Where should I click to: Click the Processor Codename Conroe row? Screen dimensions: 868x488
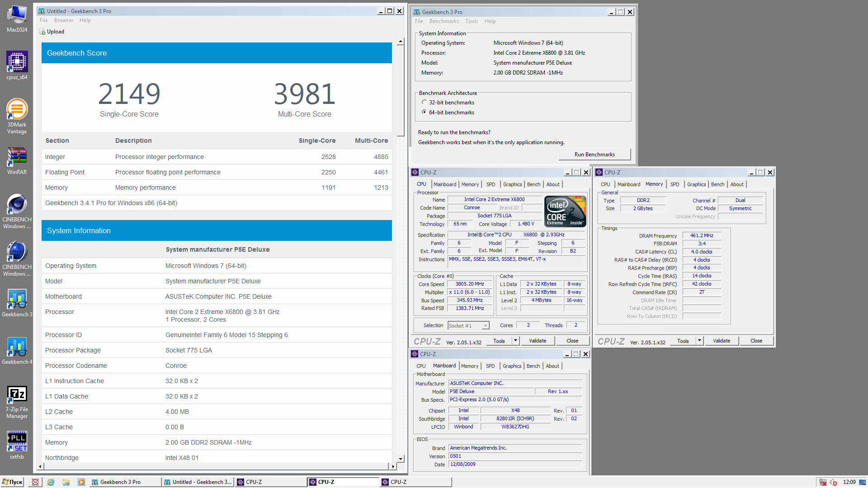click(217, 366)
